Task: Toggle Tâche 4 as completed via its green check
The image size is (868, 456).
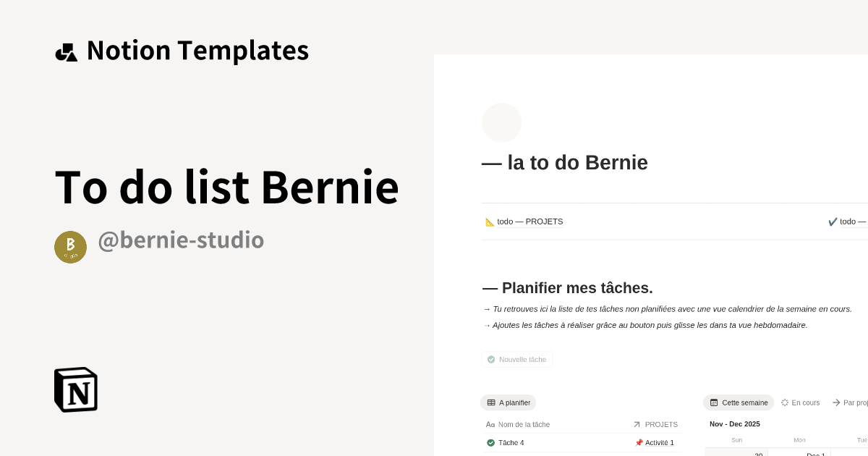Action: [490, 442]
